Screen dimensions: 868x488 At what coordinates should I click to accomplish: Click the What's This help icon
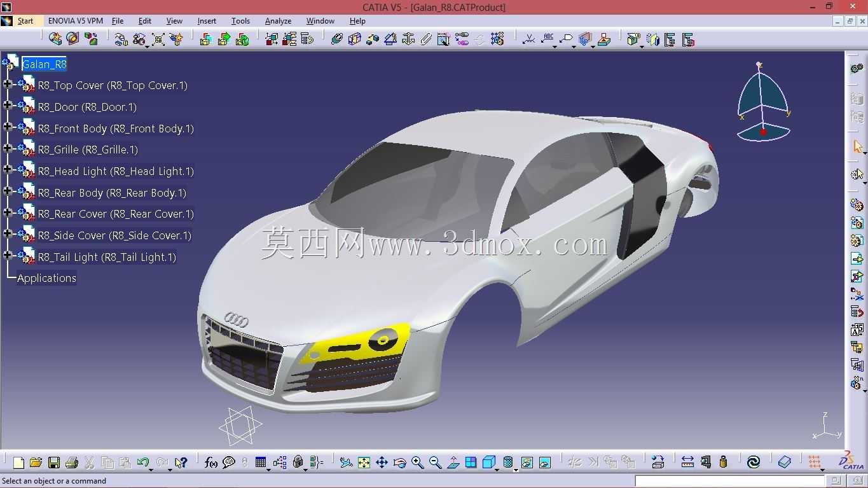coord(181,463)
